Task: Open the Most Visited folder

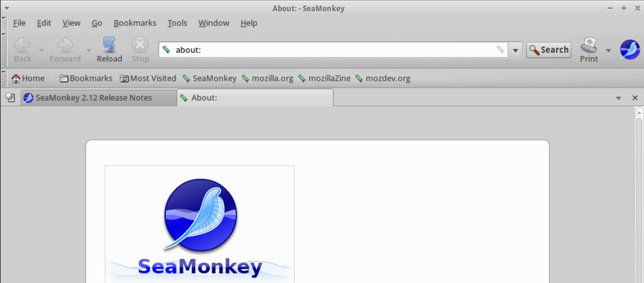Action: pyautogui.click(x=148, y=78)
